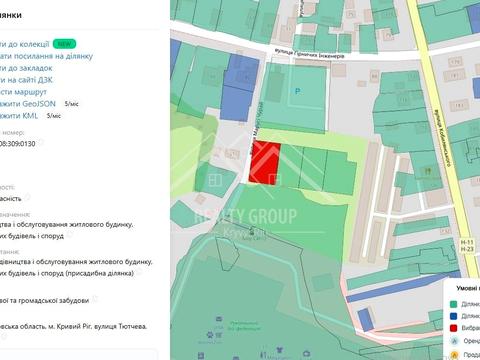Screen dimensions: 480x360
Task: Click the church marker icon on the map
Action: tap(252, 230)
